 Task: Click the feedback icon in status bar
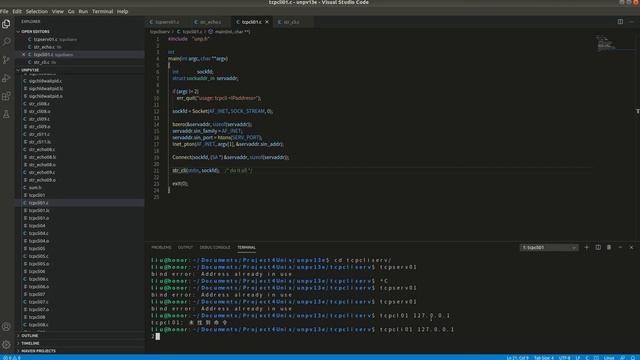tap(622, 358)
